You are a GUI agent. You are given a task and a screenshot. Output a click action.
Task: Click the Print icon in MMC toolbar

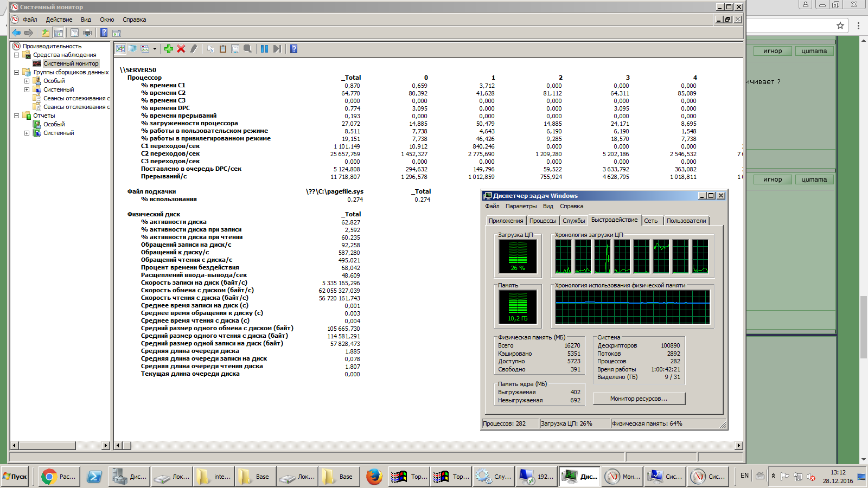click(87, 33)
